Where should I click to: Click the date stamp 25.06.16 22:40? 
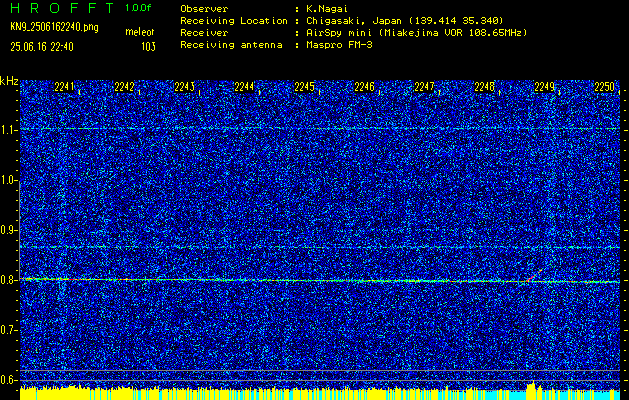42,47
